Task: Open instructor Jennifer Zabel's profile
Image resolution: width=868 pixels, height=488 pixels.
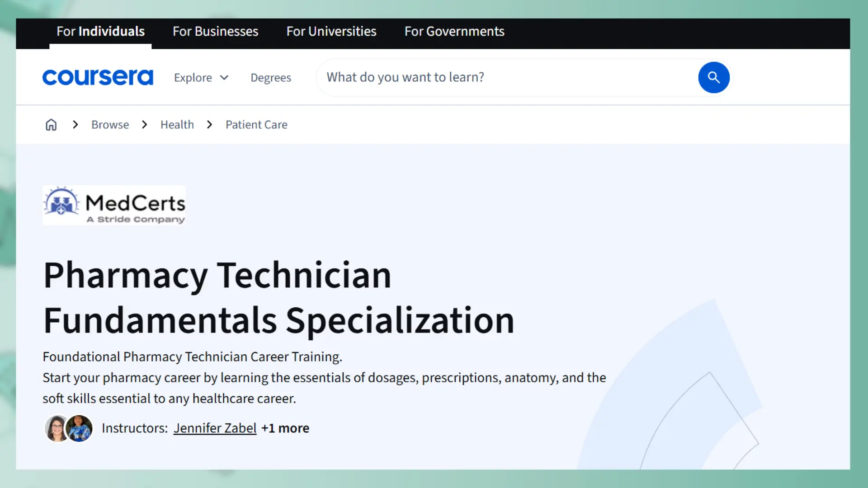Action: point(215,428)
